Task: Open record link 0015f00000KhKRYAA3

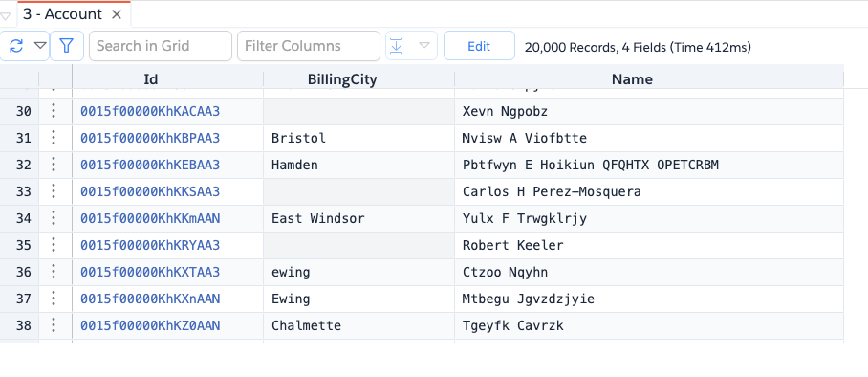Action: [150, 245]
